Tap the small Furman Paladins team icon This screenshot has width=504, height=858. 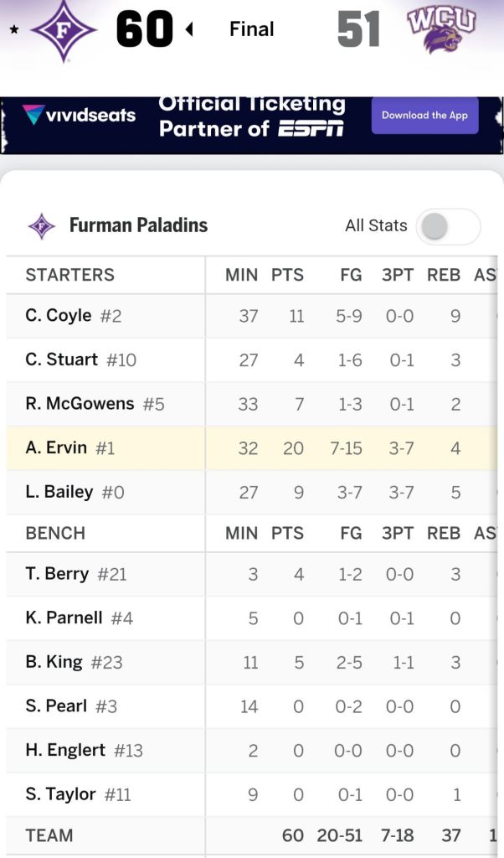(41, 225)
